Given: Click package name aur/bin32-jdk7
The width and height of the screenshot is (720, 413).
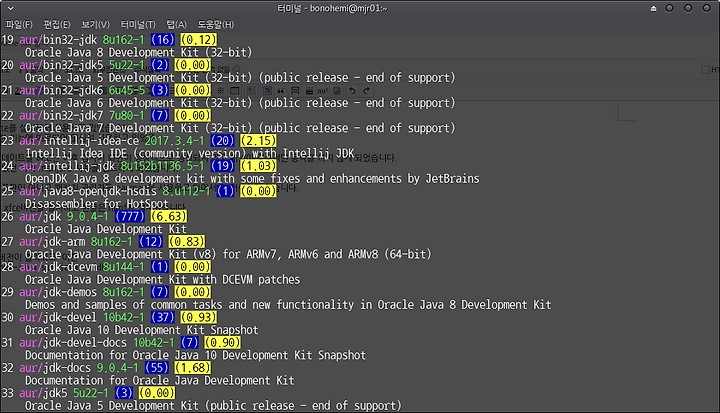Looking at the screenshot, I should (x=61, y=116).
